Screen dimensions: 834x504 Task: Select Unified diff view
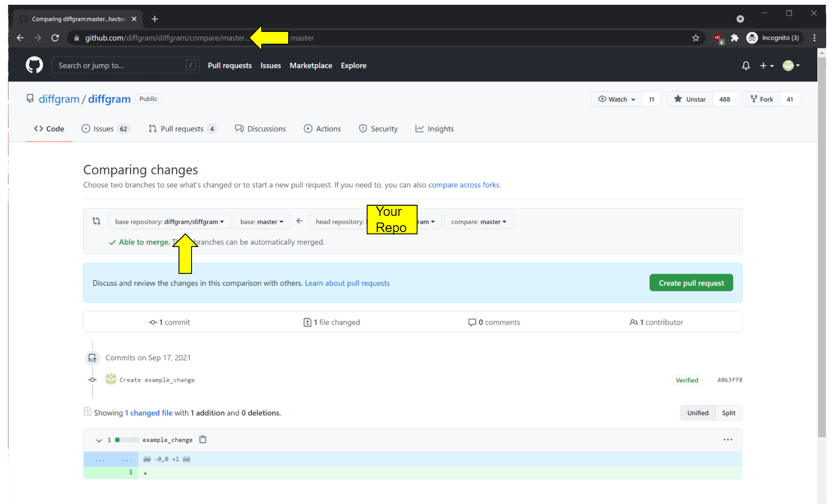(x=698, y=413)
